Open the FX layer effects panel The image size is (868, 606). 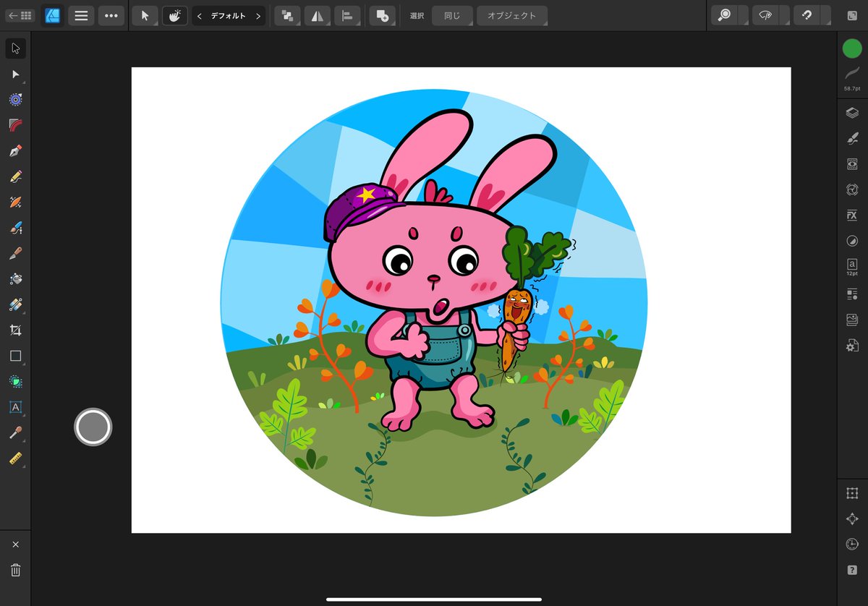(851, 215)
